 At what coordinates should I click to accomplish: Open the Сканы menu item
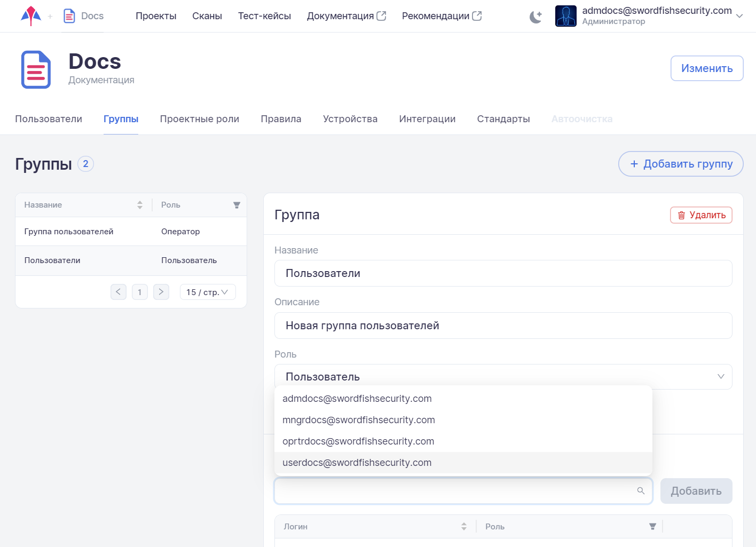(x=207, y=16)
